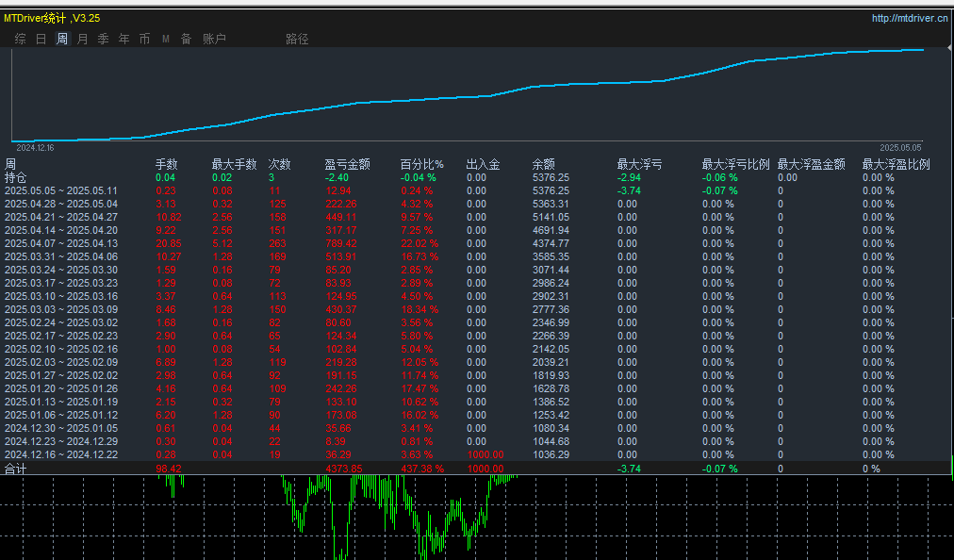
Task: Open the 年 yearly statistics tab
Action: click(123, 39)
